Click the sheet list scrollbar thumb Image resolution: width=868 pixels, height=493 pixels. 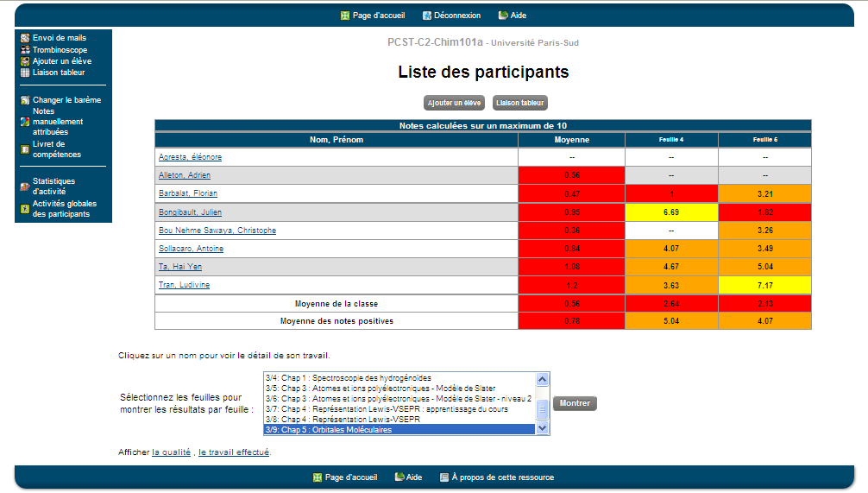coord(542,410)
